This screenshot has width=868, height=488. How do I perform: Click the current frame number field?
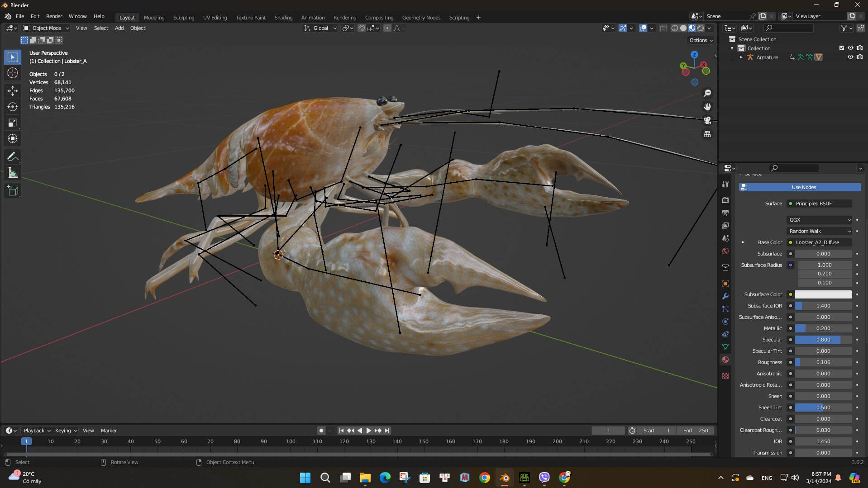pyautogui.click(x=608, y=431)
